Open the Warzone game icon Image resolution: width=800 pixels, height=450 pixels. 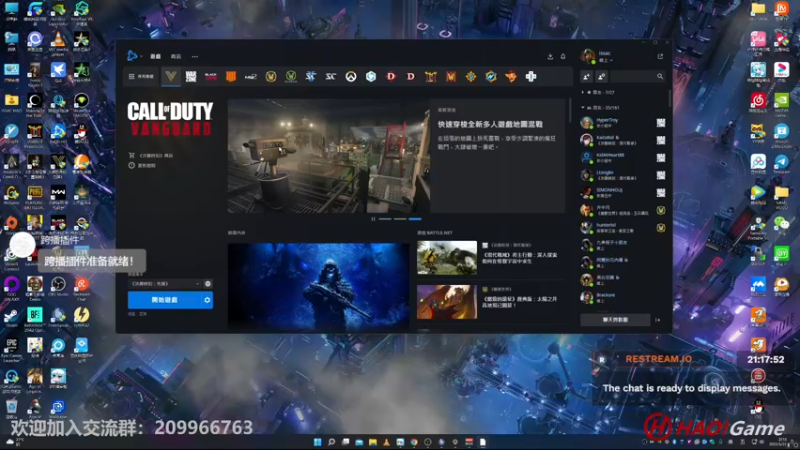(x=191, y=77)
